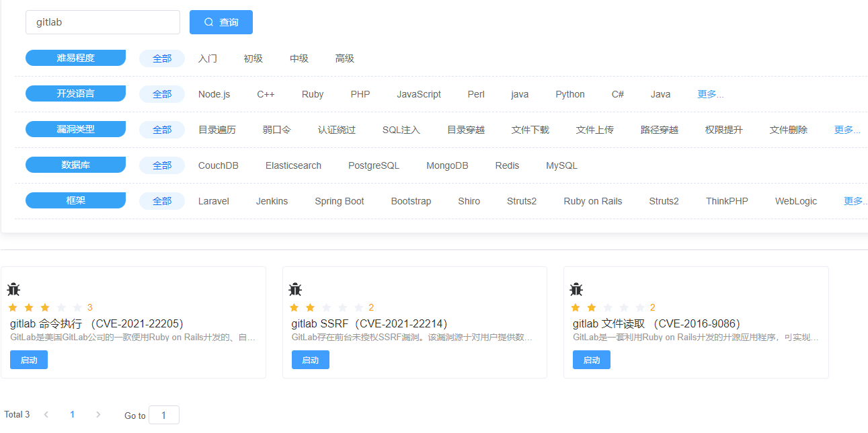Choose the SQL注入 vulnerability type

[x=401, y=130]
